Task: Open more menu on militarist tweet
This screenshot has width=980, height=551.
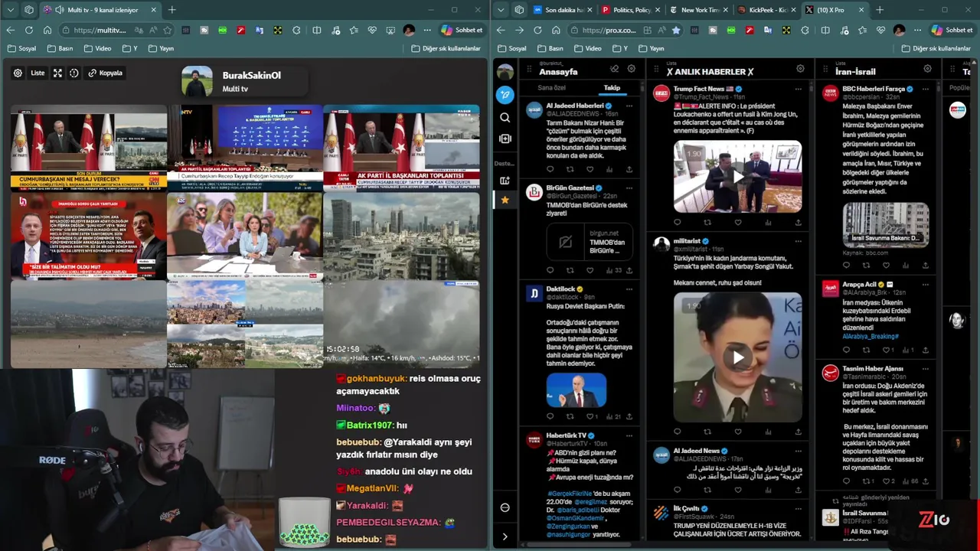Action: point(798,240)
